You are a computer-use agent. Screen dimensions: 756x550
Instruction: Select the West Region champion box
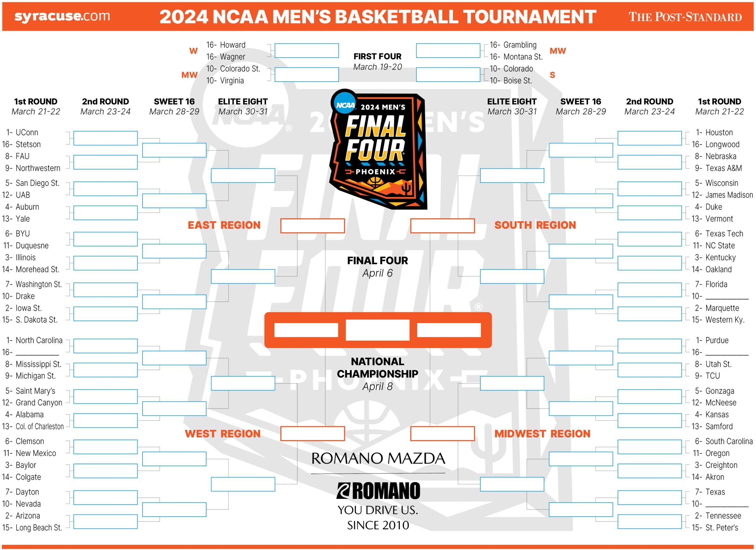[x=312, y=434]
